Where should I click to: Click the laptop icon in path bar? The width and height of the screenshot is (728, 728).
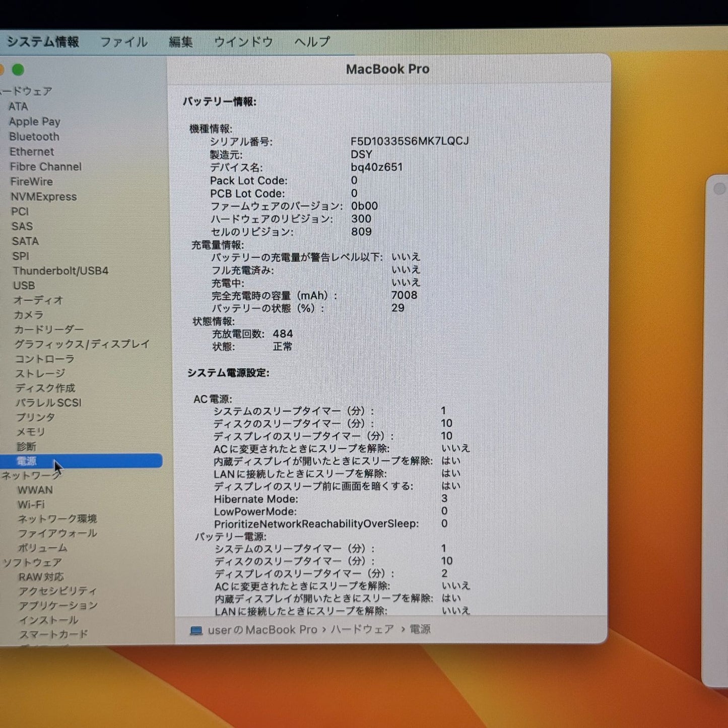196,630
